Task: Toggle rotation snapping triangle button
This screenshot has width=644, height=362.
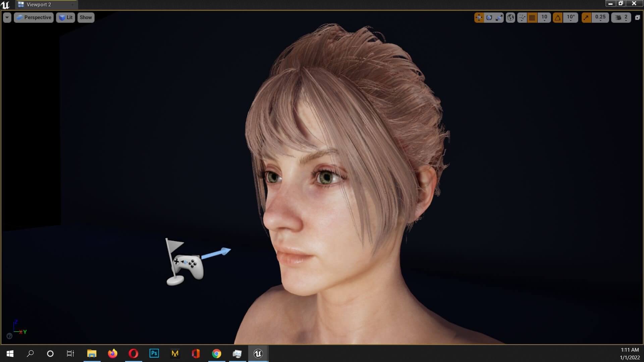Action: pos(557,17)
